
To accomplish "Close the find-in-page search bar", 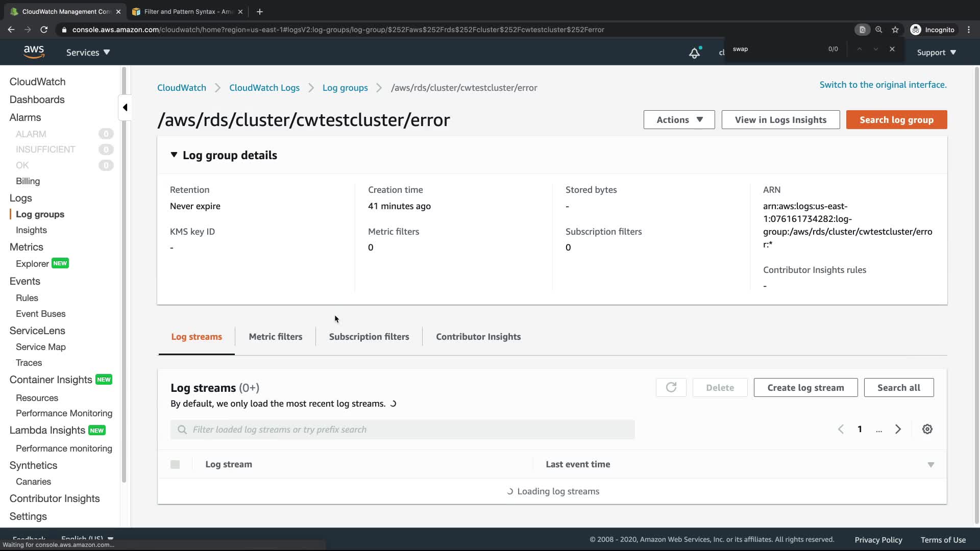I will click(x=892, y=49).
